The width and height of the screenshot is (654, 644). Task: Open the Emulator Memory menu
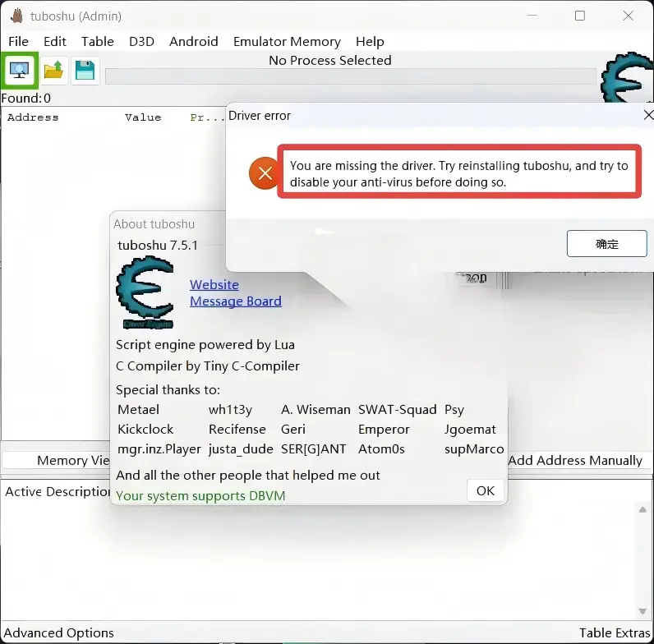click(287, 42)
